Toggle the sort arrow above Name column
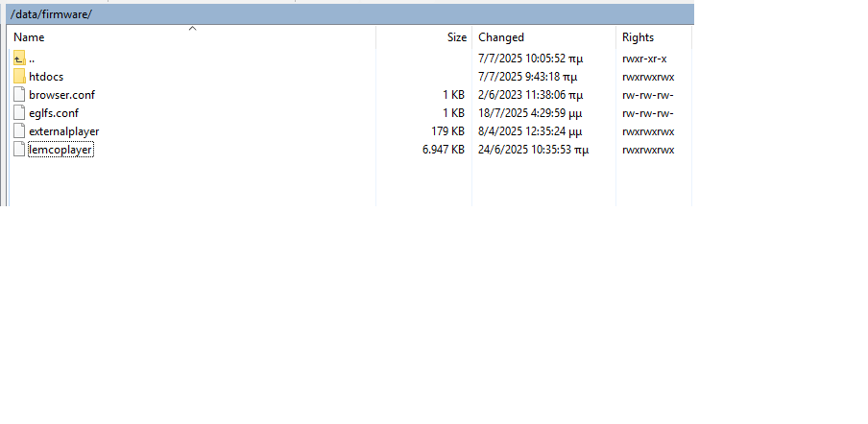Viewport: 868px width, 424px height. tap(192, 29)
